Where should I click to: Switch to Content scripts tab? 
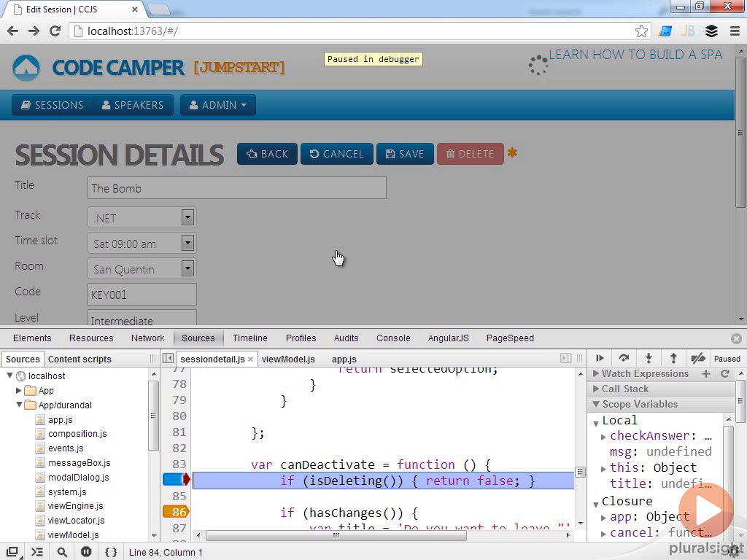(x=80, y=359)
